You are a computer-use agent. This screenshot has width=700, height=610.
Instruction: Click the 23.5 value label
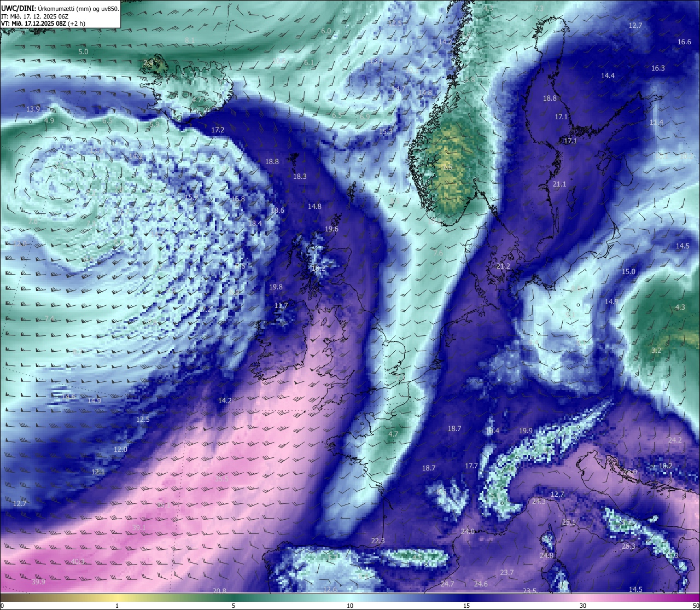(529, 591)
